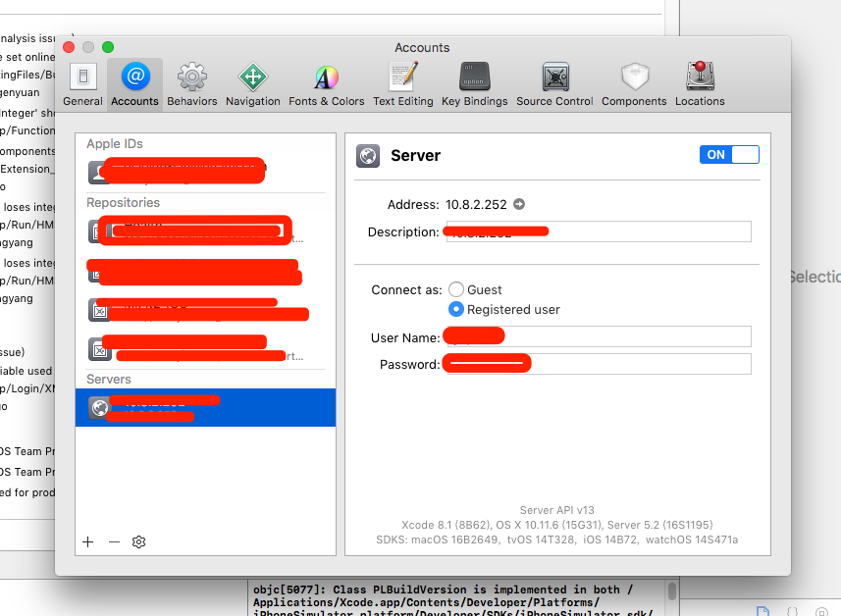This screenshot has height=616, width=841.
Task: Toggle the Server ON switch off
Action: [x=729, y=154]
